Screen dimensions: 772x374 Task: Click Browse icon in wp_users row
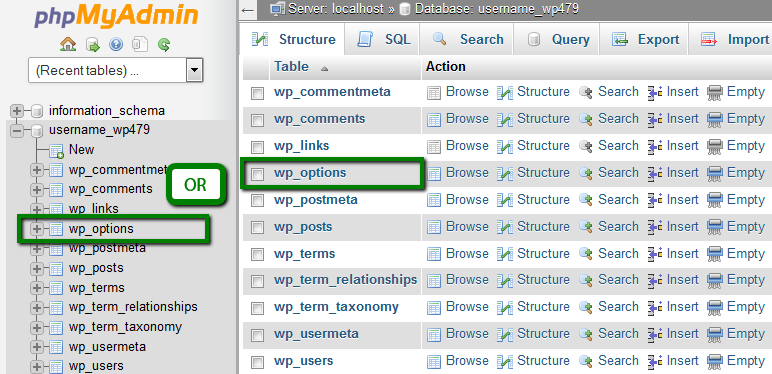click(434, 362)
